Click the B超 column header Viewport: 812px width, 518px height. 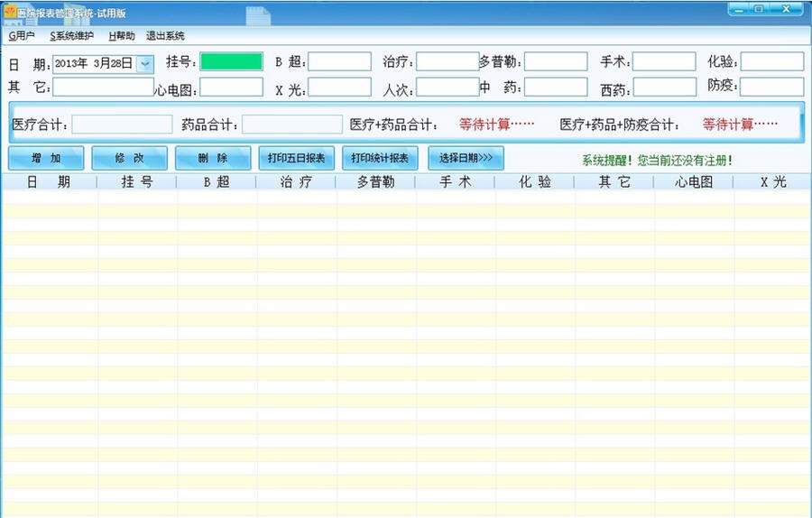pyautogui.click(x=217, y=181)
